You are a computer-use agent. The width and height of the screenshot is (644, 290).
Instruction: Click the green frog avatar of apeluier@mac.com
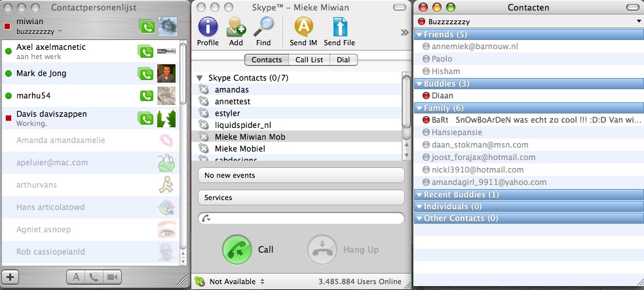pyautogui.click(x=166, y=163)
